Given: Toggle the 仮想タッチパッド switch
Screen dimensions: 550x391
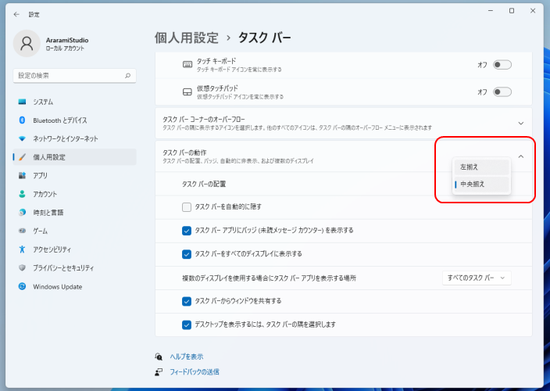Looking at the screenshot, I should point(502,92).
